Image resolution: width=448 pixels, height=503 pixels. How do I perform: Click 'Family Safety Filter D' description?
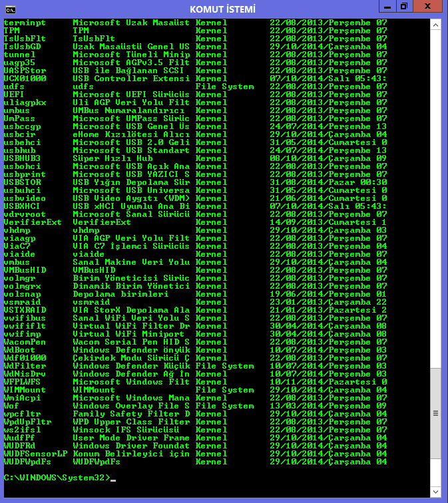tap(131, 414)
